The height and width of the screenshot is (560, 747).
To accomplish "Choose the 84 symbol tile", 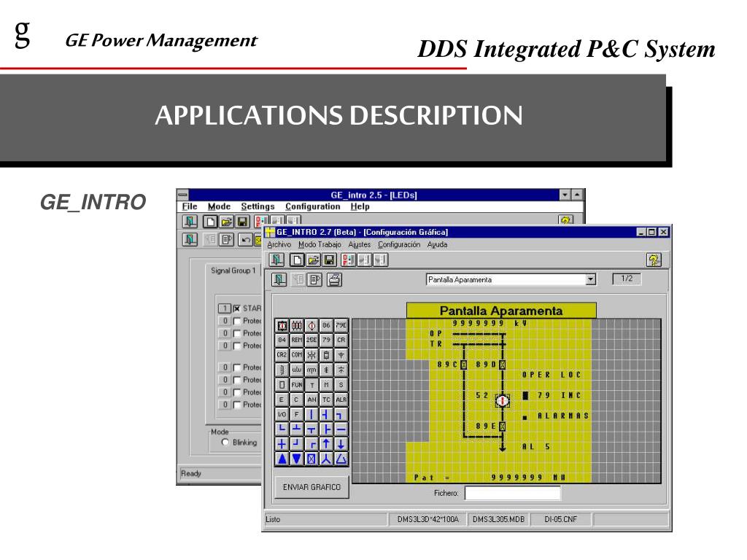I will pyautogui.click(x=282, y=340).
